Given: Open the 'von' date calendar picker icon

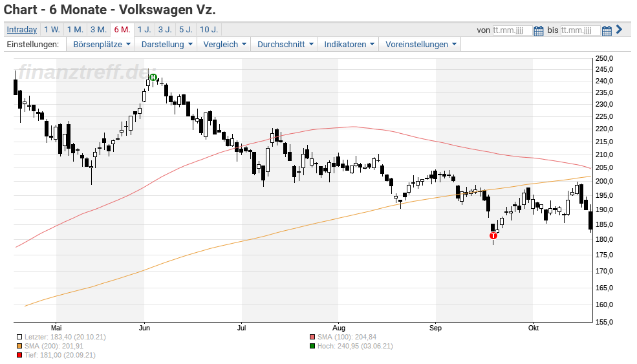Looking at the screenshot, I should [538, 30].
